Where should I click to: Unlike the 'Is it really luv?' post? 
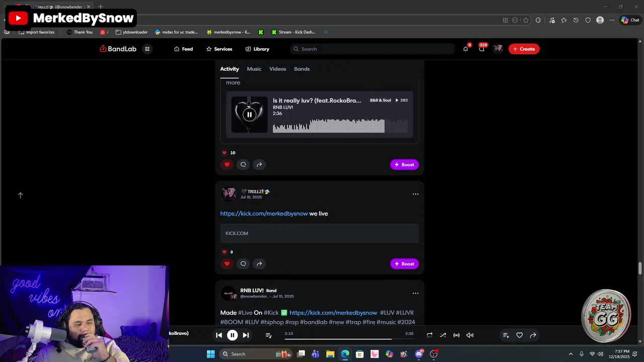pyautogui.click(x=227, y=164)
